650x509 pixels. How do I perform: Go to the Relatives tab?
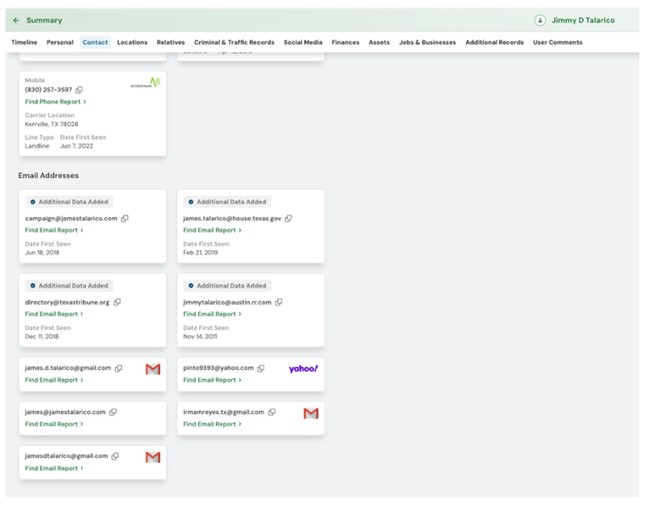click(x=171, y=42)
